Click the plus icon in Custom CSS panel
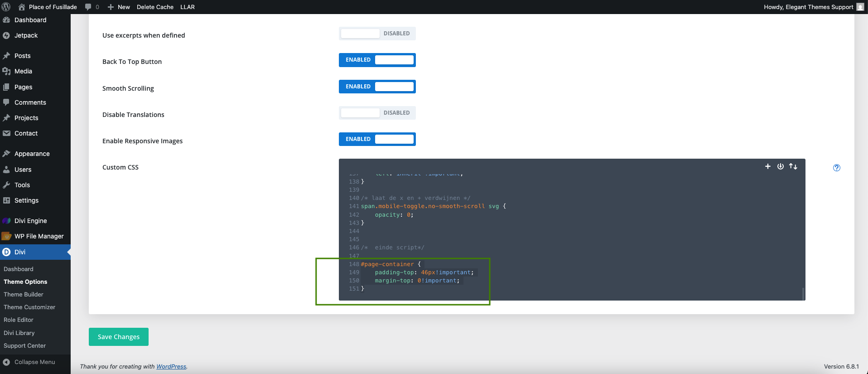Viewport: 868px width, 374px height. (767, 166)
